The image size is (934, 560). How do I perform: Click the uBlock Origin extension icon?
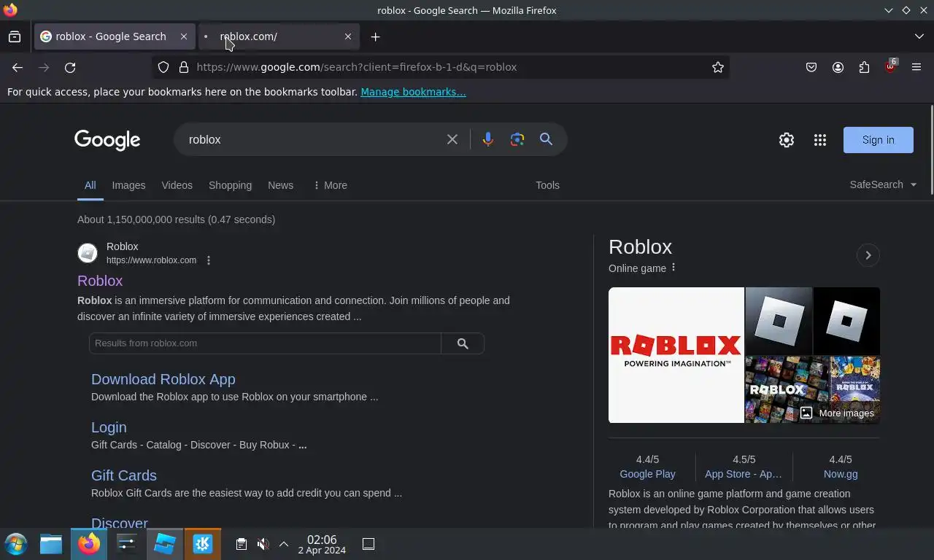[x=890, y=66]
